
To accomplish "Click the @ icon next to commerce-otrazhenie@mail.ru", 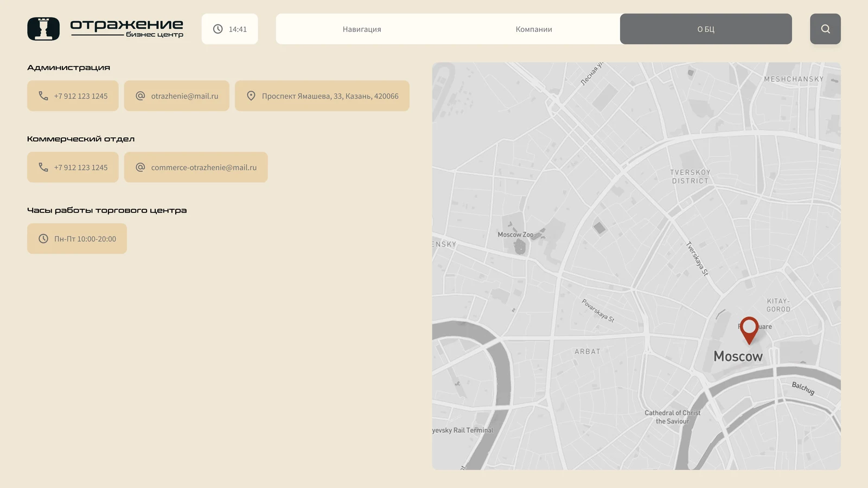I will point(141,167).
